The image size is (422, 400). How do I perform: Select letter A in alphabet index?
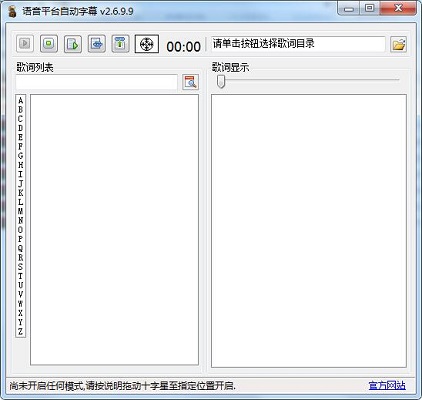(x=21, y=100)
